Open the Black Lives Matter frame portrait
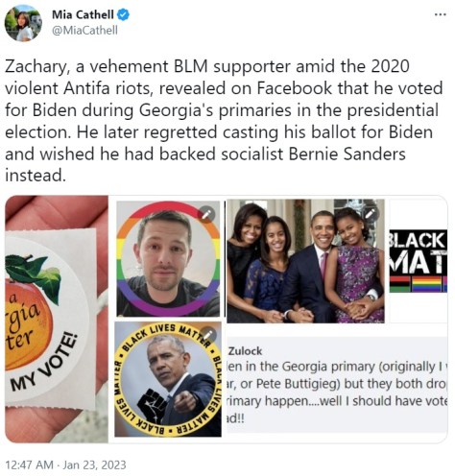The image size is (455, 476). tap(168, 379)
